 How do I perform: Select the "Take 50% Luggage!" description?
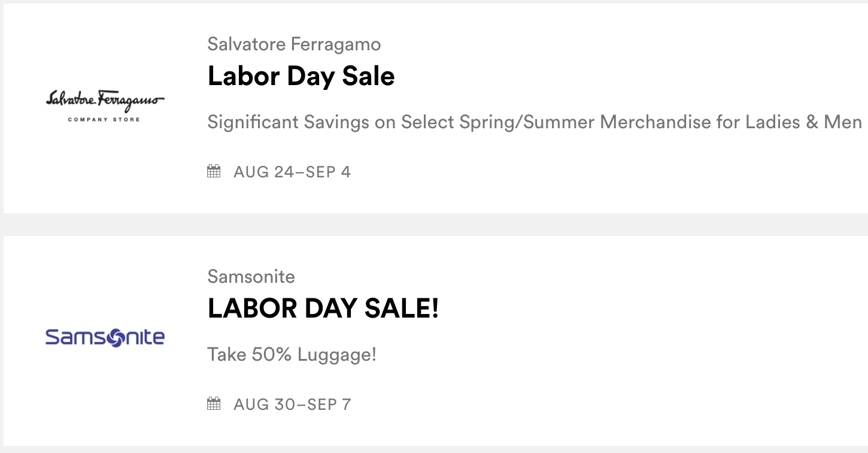pos(292,355)
